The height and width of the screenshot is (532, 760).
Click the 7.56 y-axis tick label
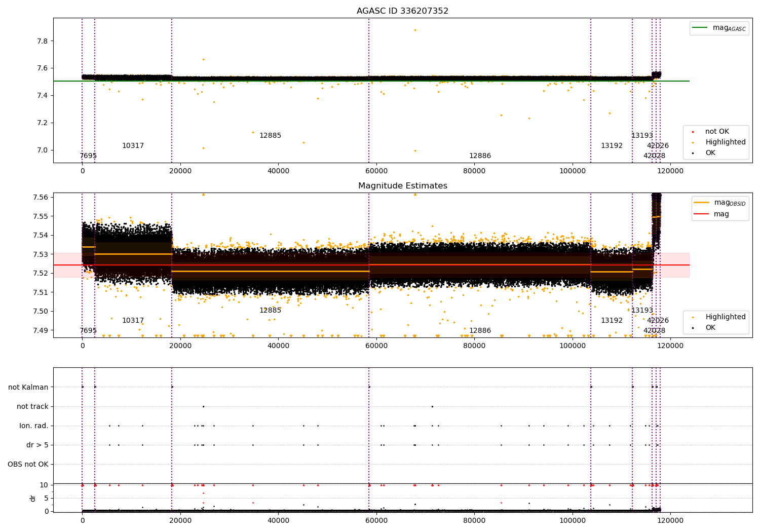coord(41,197)
